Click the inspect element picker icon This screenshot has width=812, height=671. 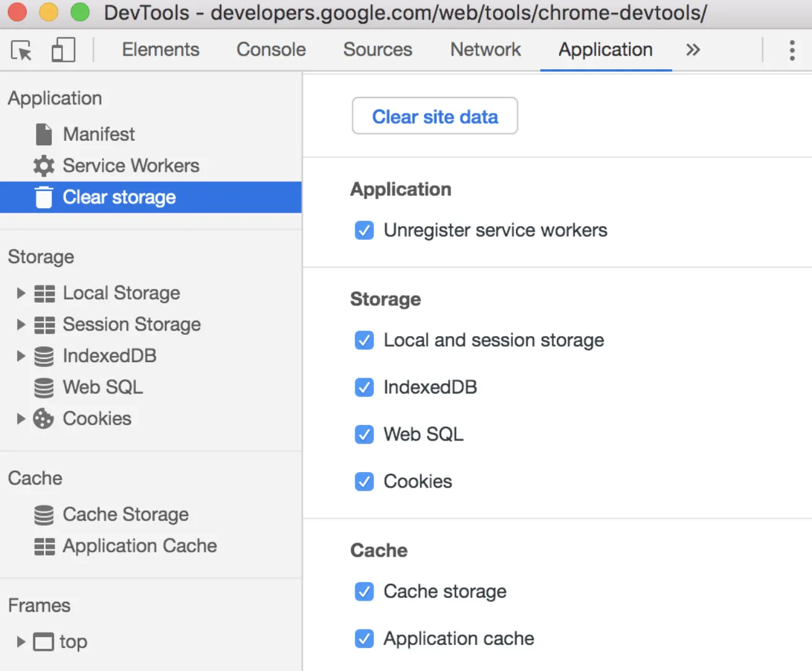[x=22, y=50]
